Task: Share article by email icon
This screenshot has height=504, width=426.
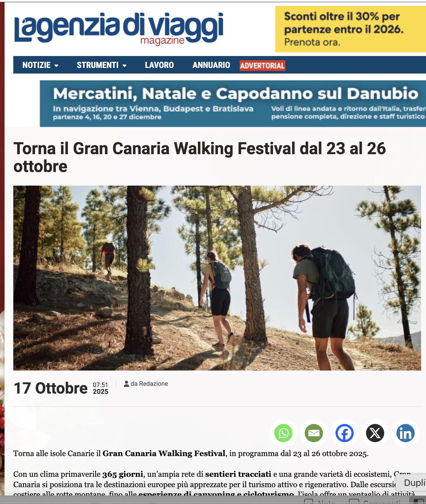Action: [314, 433]
